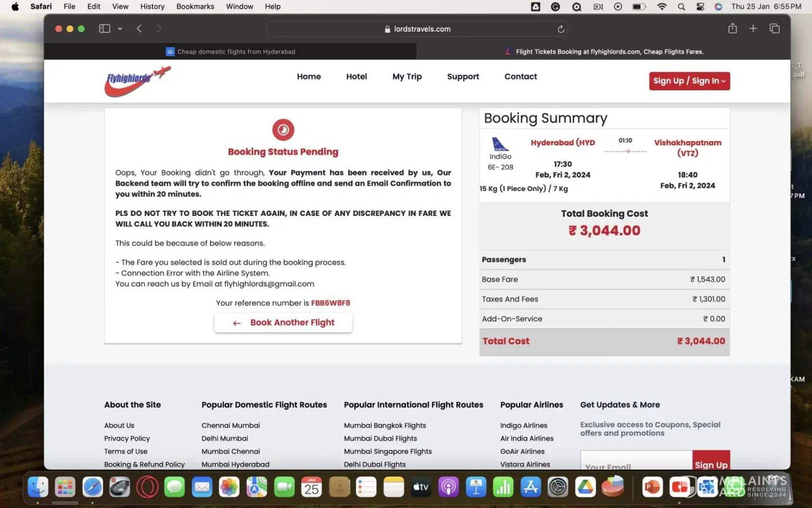
Task: Click Book Another Flight button
Action: click(283, 323)
